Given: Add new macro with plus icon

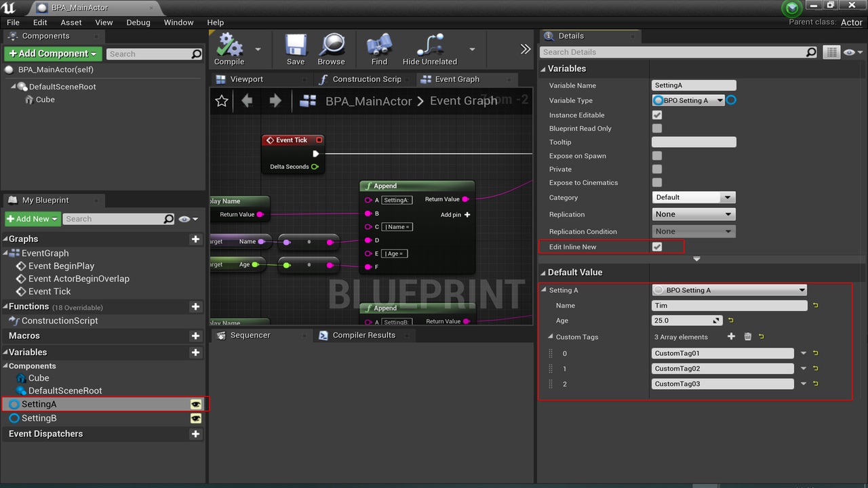Looking at the screenshot, I should 195,335.
